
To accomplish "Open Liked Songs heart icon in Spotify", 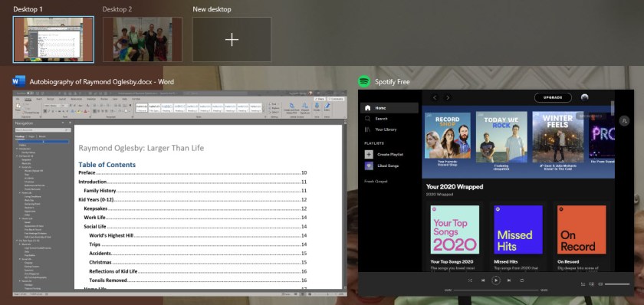I will 369,166.
